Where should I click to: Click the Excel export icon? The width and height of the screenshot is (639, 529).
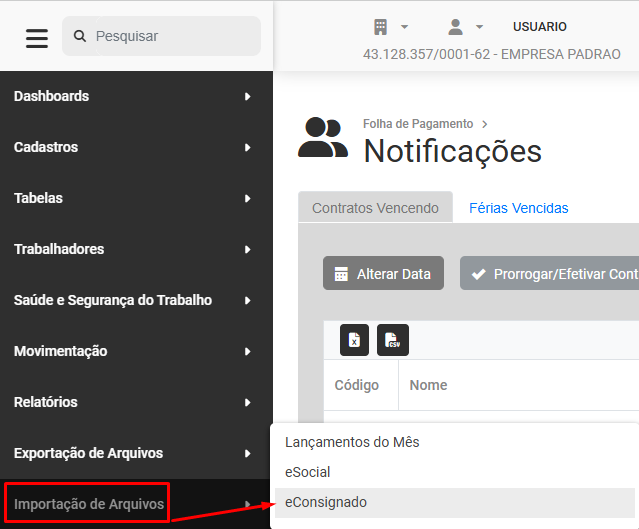354,340
